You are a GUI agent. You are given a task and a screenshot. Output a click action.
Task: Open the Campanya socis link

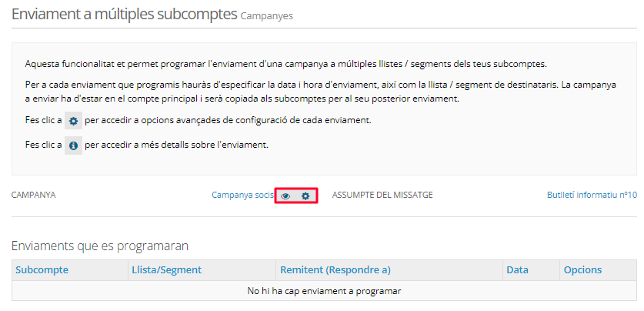[x=242, y=196]
